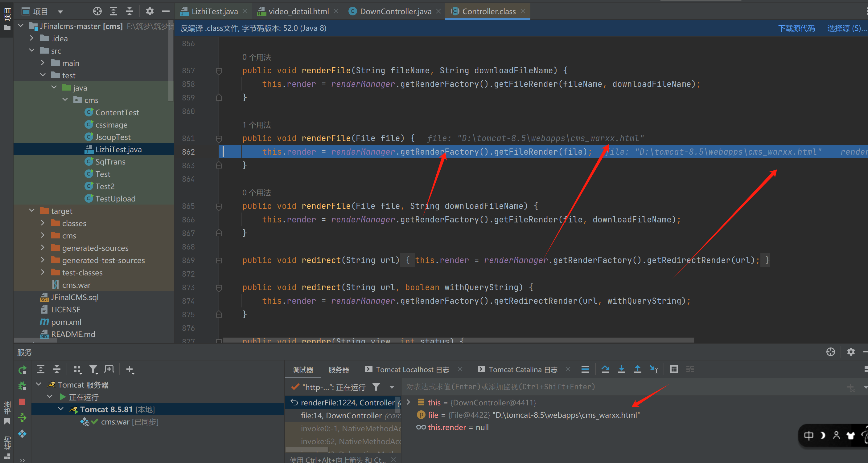Collapse the Tomcat 服务器 node in Services
This screenshot has height=463, width=868.
click(39, 384)
